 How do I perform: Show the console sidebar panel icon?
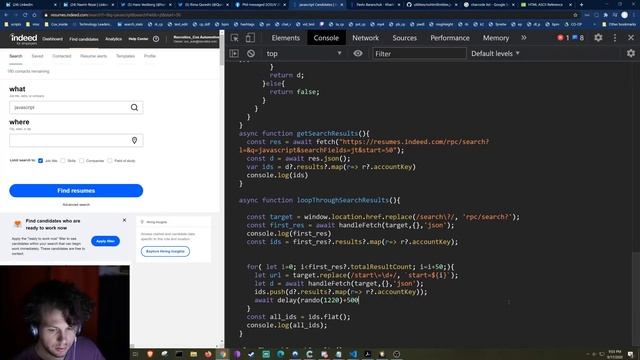click(x=234, y=53)
